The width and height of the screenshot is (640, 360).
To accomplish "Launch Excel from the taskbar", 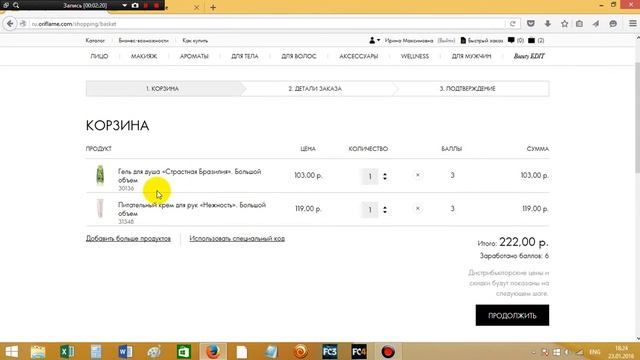I will click(67, 351).
